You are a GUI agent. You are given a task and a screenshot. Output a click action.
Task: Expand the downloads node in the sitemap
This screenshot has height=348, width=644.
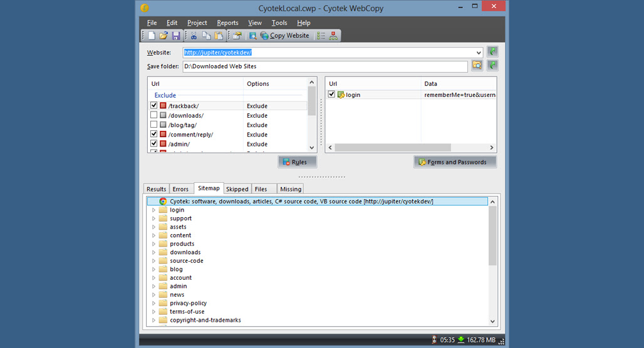point(153,252)
